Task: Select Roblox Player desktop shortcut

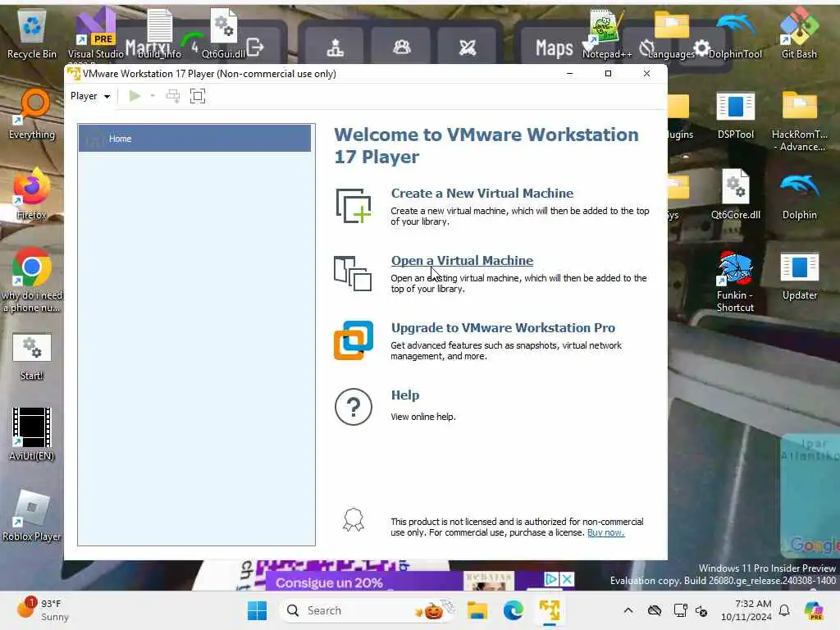Action: (32, 515)
